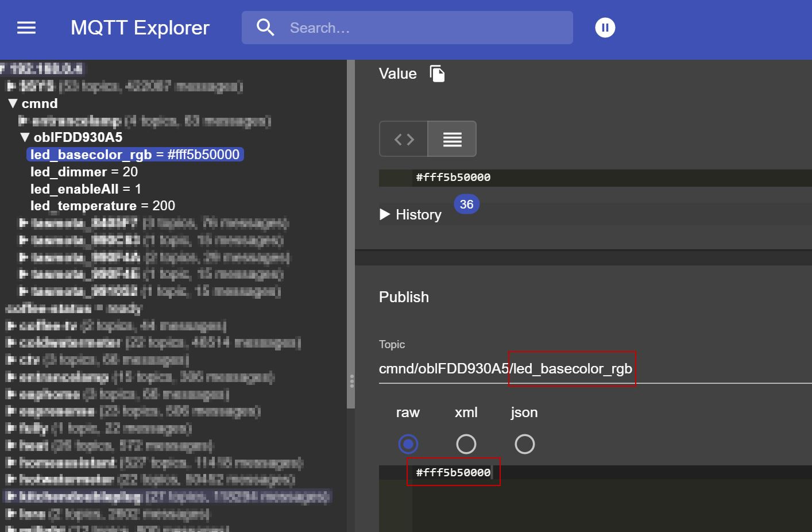Open the hamburger navigation menu
Screen dimensions: 812x532
(x=26, y=28)
